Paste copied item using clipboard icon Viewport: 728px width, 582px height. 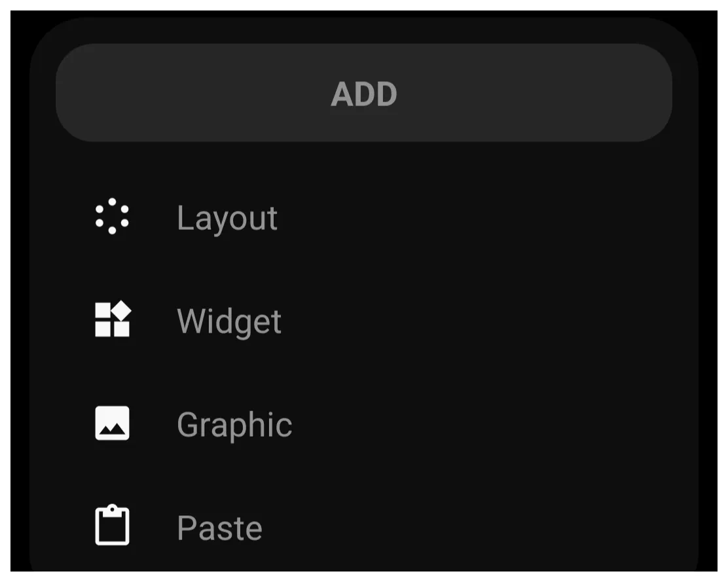tap(113, 524)
